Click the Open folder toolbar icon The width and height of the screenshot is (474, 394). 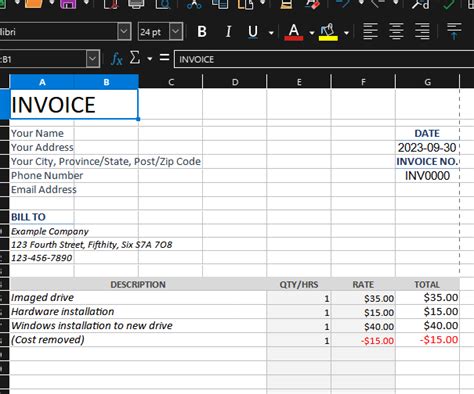pos(34,4)
